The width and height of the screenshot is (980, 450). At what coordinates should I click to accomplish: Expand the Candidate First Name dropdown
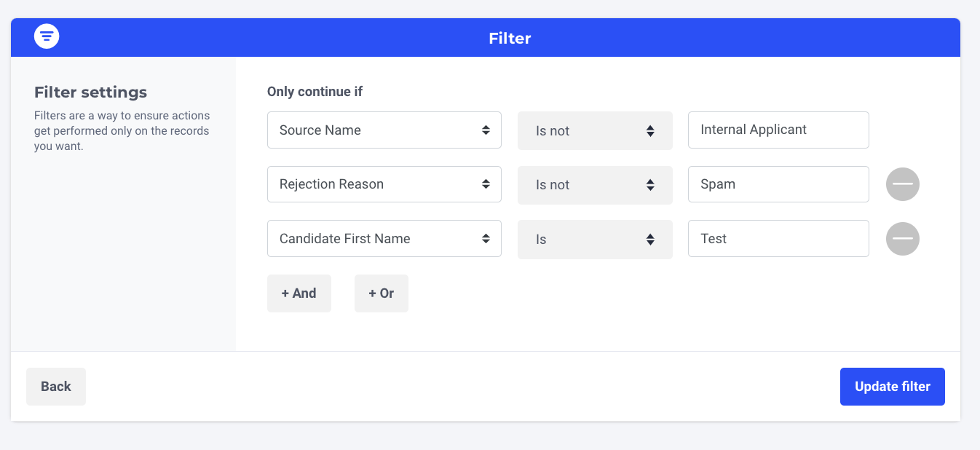click(384, 239)
